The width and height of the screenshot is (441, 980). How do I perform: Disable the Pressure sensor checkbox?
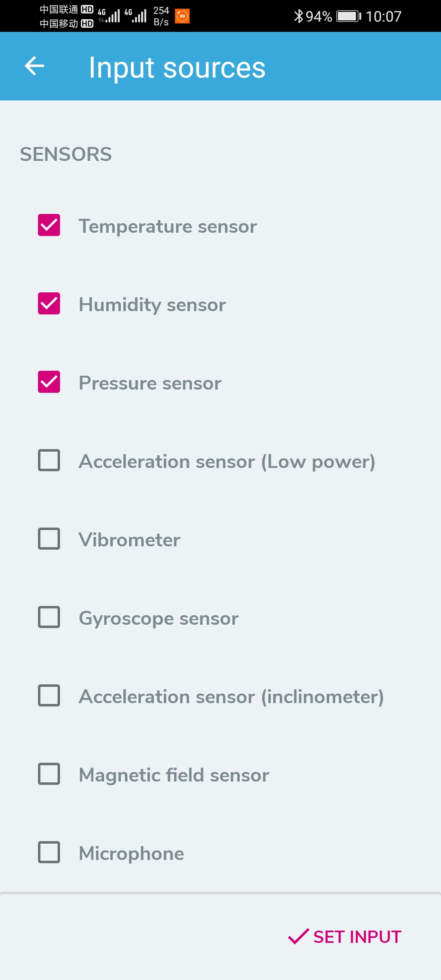(x=49, y=382)
